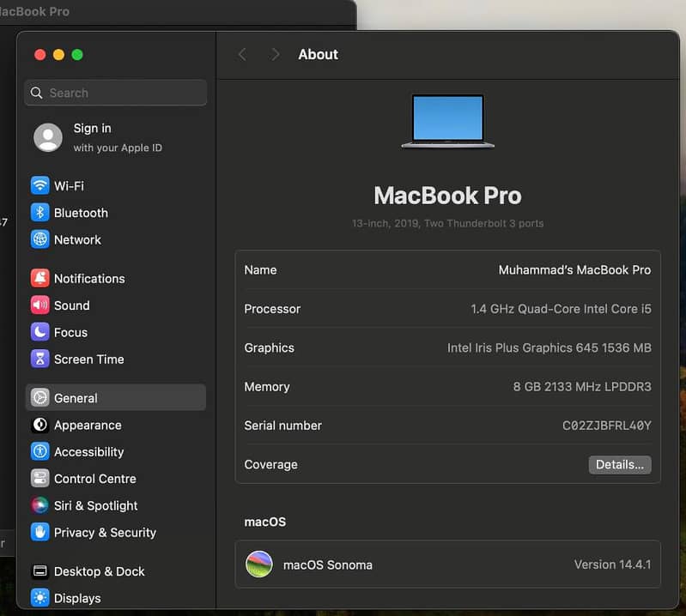Open Desktop & Dock settings
This screenshot has width=686, height=616.
pyautogui.click(x=99, y=571)
